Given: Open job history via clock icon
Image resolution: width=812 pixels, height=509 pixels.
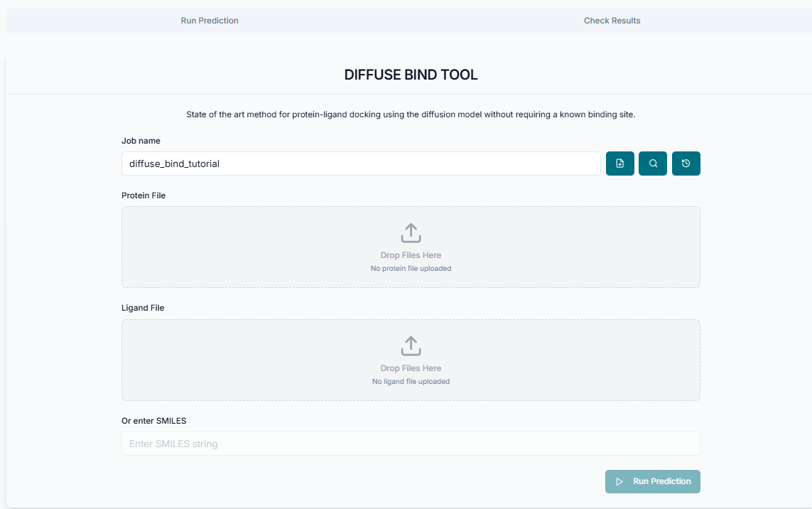Looking at the screenshot, I should (686, 164).
